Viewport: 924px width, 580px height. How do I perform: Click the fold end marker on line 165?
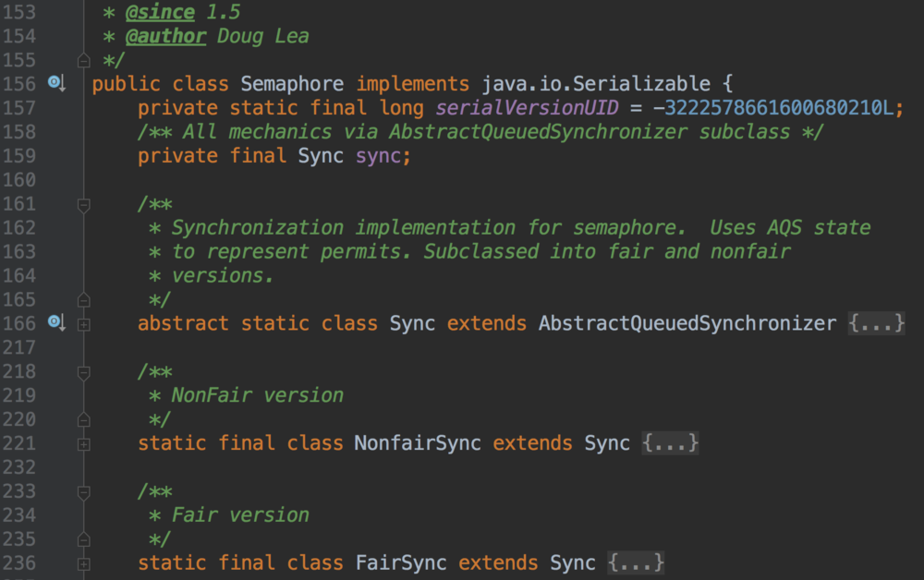[84, 300]
